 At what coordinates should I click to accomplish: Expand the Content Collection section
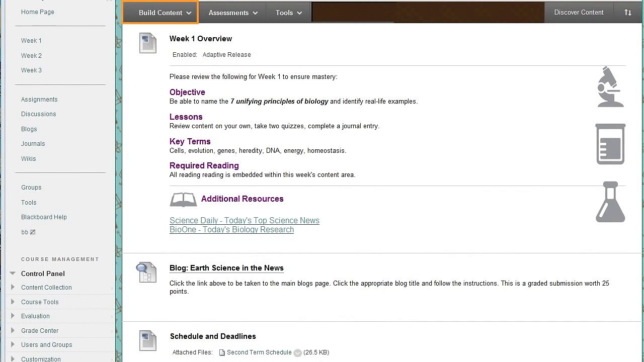tap(13, 288)
